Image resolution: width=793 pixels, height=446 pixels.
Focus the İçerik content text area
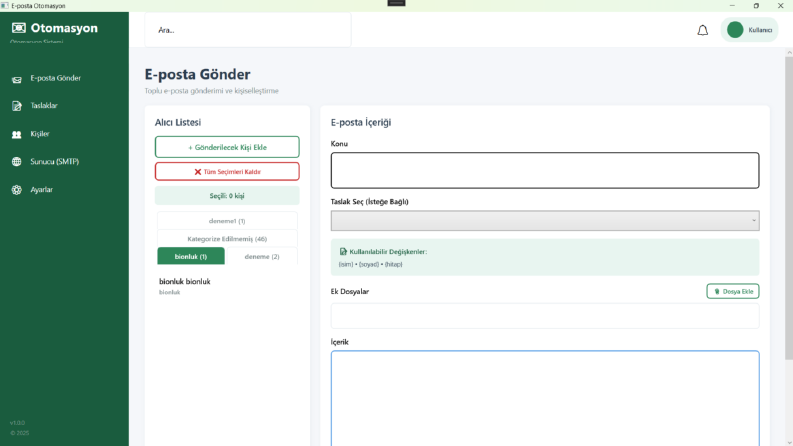click(x=545, y=398)
